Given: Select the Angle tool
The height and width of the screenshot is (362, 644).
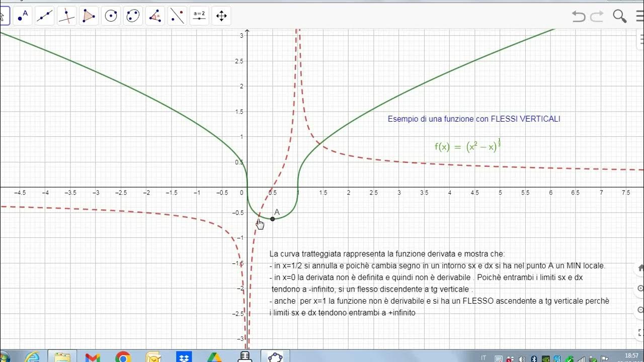Looking at the screenshot, I should click(x=155, y=16).
